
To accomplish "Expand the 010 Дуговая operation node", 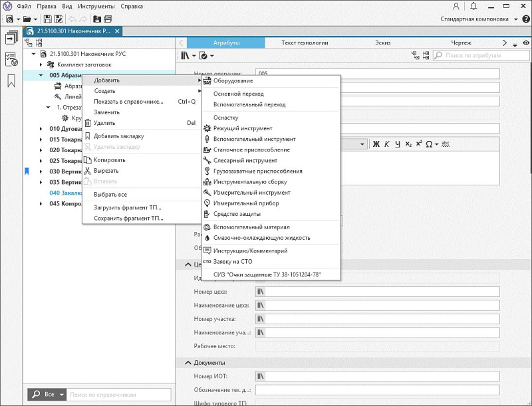I will (41, 128).
